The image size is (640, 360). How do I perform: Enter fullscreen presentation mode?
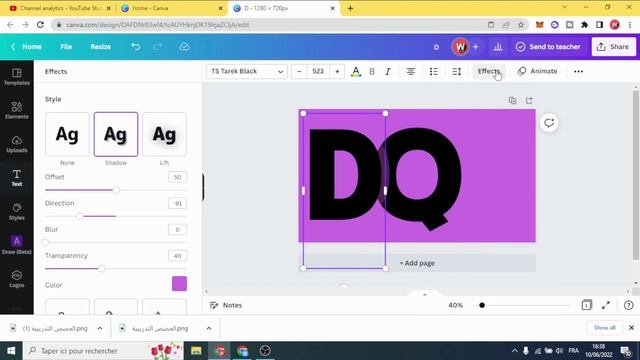click(606, 305)
